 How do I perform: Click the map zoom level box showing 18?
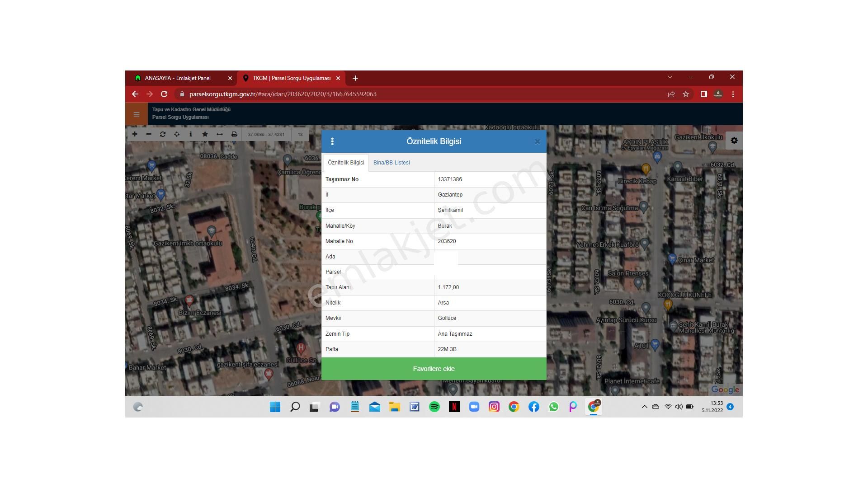(300, 134)
